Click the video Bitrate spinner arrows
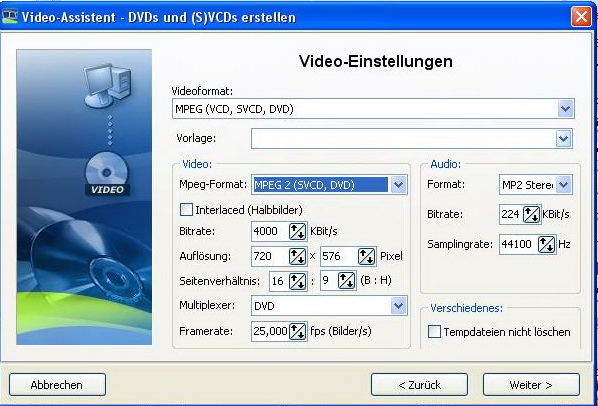Viewport: 598px width, 406px height. pos(297,231)
